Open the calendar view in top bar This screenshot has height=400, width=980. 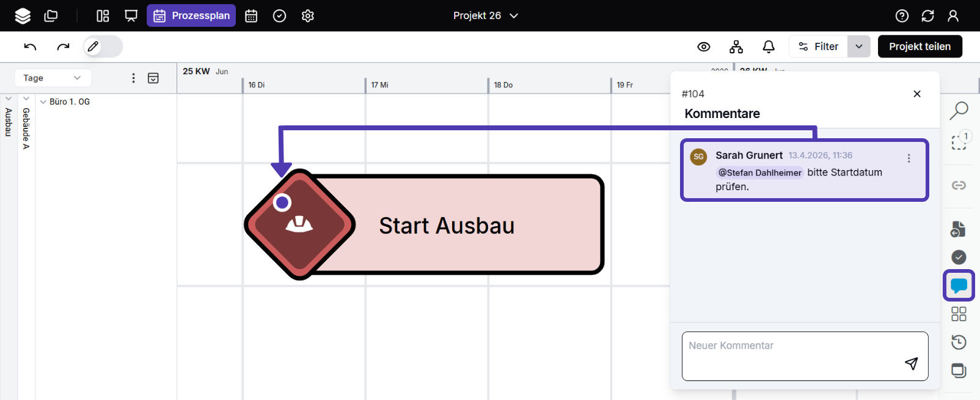point(251,16)
